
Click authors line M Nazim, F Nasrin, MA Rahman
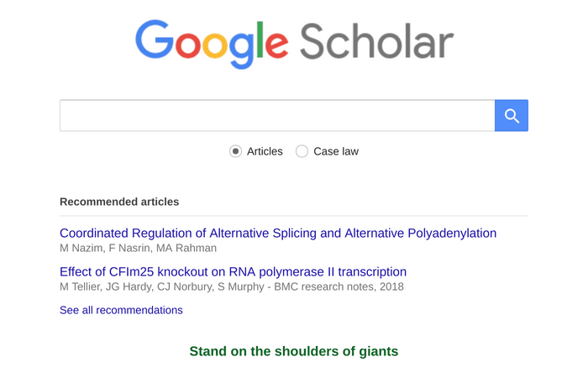click(138, 249)
